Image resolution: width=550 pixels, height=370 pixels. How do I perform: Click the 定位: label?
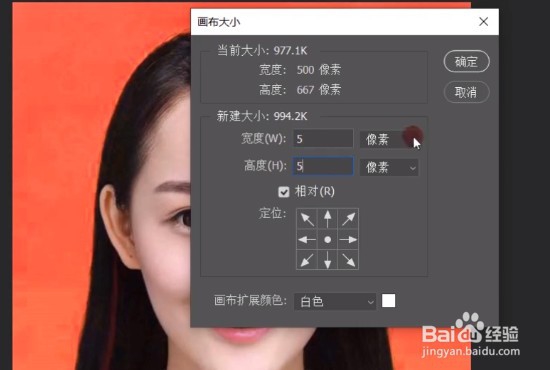tap(272, 213)
